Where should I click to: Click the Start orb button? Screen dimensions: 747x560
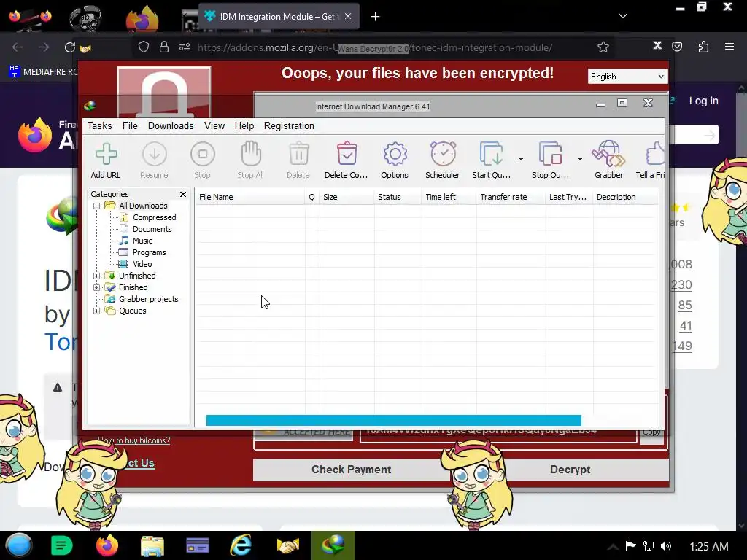coord(18,545)
